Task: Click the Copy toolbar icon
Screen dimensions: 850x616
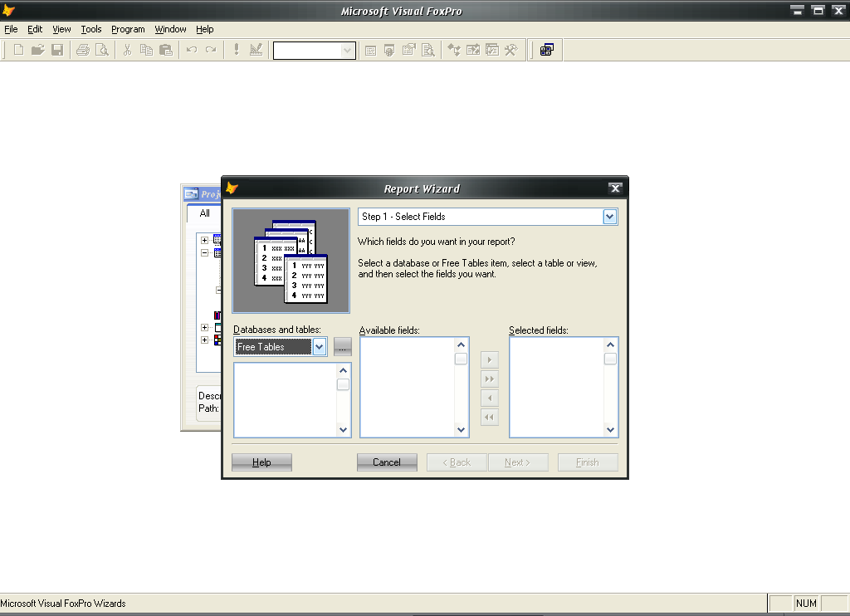Action: pyautogui.click(x=146, y=51)
